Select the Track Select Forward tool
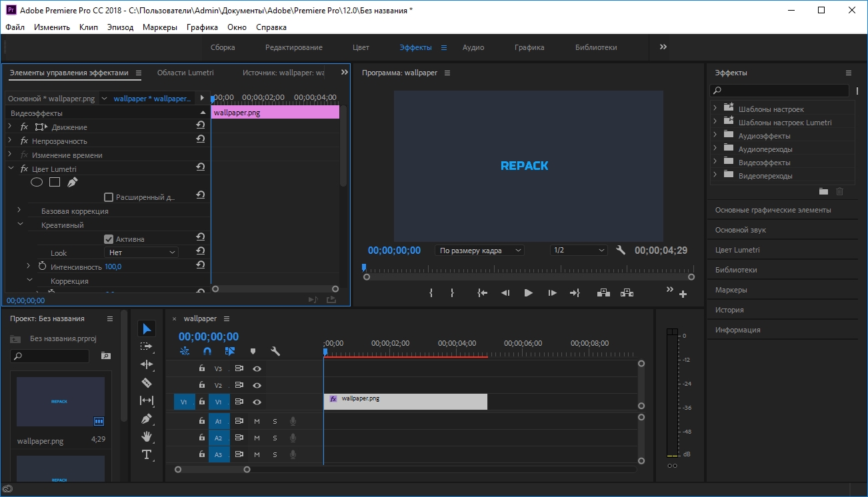The width and height of the screenshot is (868, 497). tap(147, 347)
